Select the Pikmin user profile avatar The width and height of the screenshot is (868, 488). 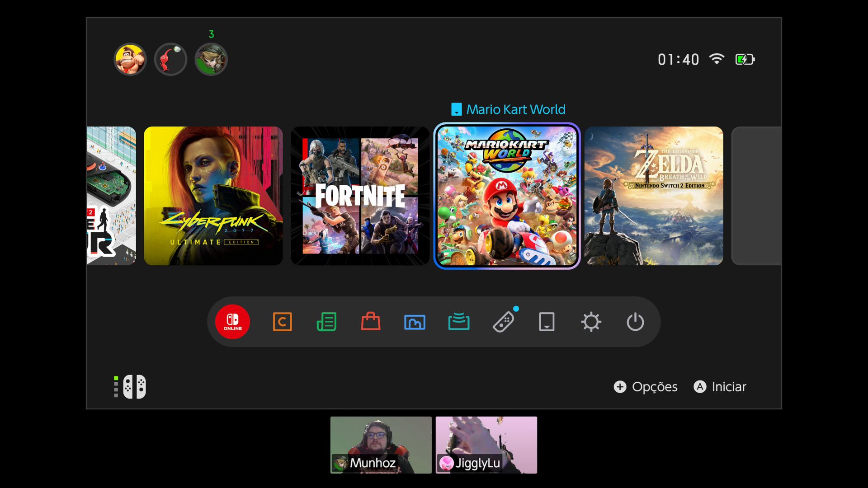click(170, 59)
